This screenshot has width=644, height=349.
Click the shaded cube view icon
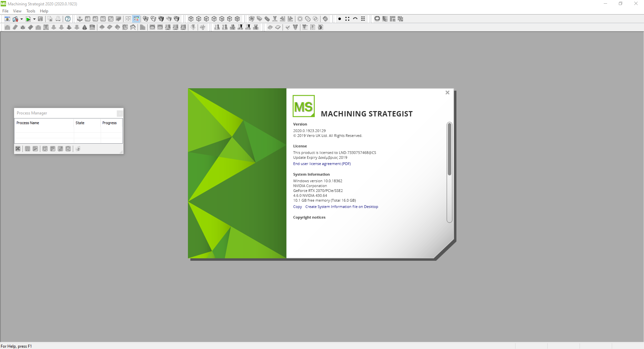click(x=237, y=19)
